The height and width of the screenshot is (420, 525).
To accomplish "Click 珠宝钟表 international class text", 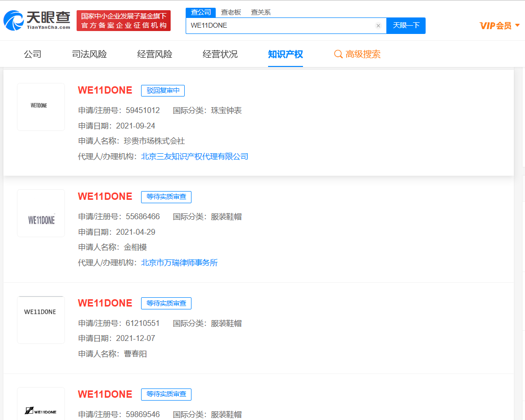I will (x=226, y=111).
